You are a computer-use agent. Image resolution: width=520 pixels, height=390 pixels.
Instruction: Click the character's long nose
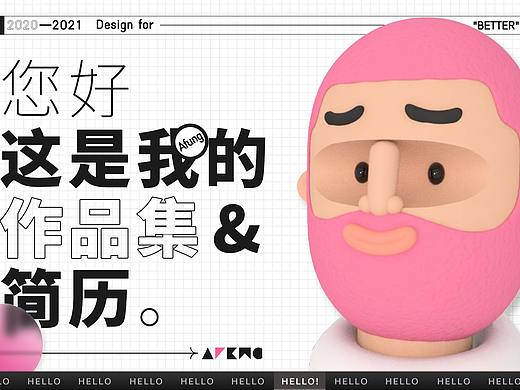(382, 178)
